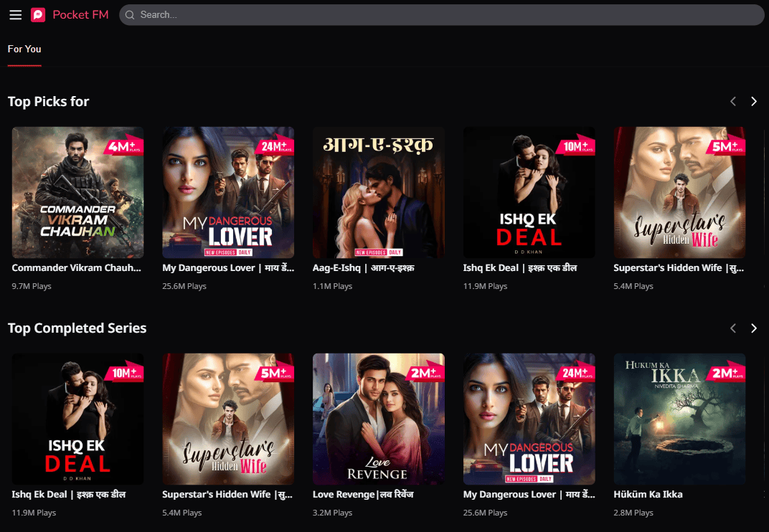The image size is (769, 532).
Task: Focus the Search input field
Action: [x=441, y=15]
